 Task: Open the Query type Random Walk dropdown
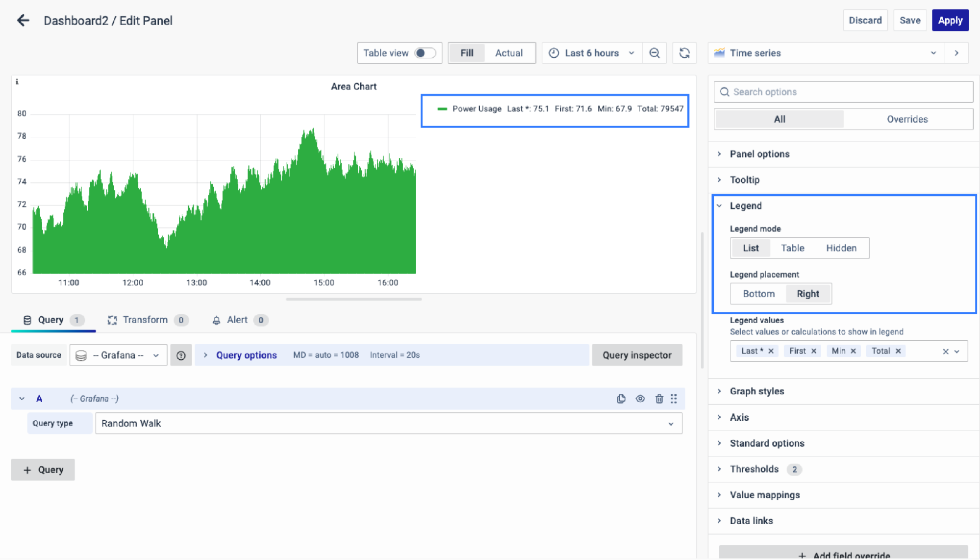tap(388, 423)
